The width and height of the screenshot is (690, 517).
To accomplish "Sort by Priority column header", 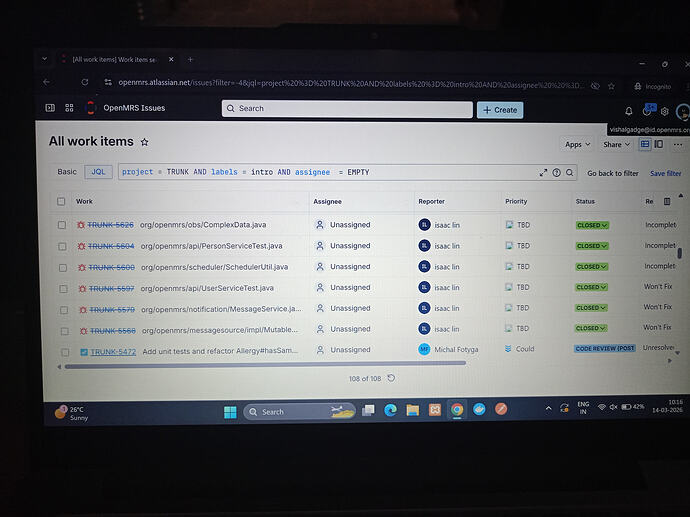I will (516, 202).
